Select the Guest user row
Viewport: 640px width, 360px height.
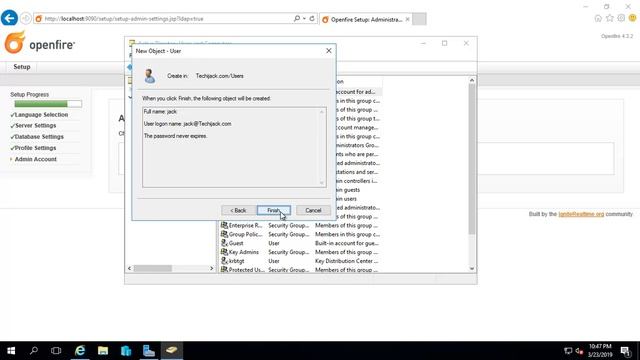point(300,243)
